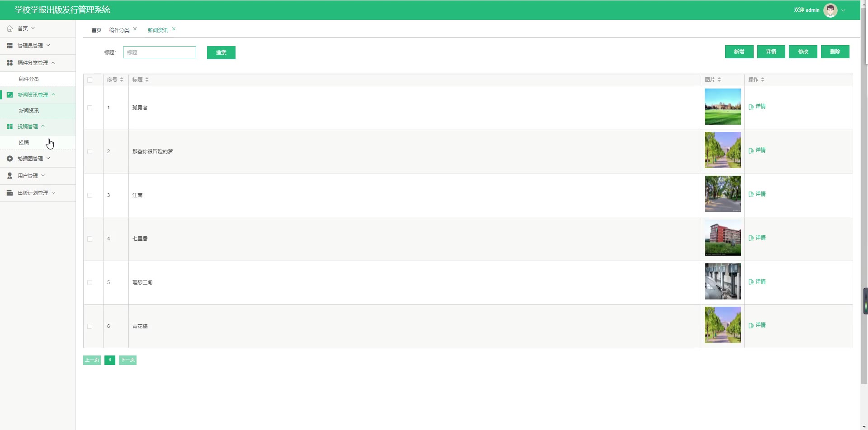Viewport: 868px width, 430px height.
Task: Click the 那些你很冒险的梦 row thumbnail
Action: (x=722, y=150)
